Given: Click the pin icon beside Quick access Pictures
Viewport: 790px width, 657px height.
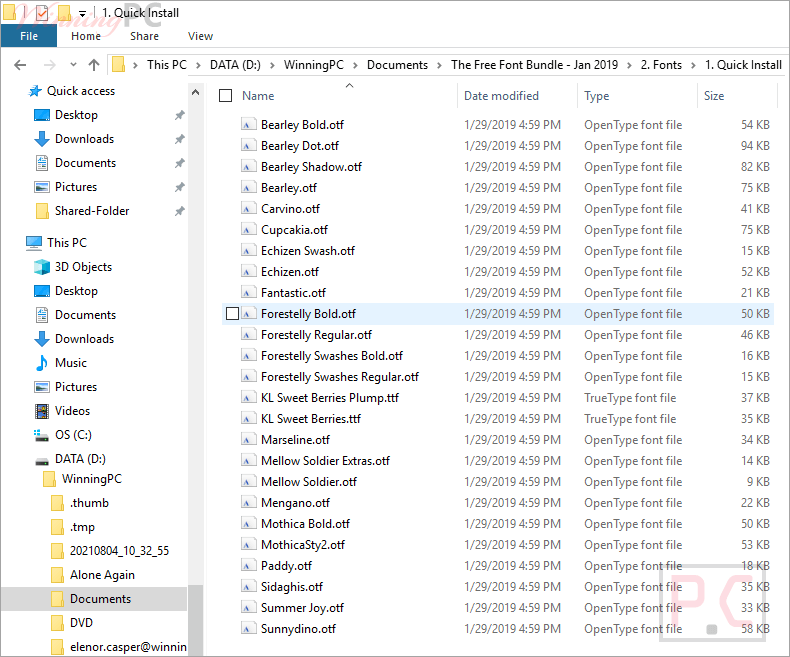Looking at the screenshot, I should tap(179, 187).
